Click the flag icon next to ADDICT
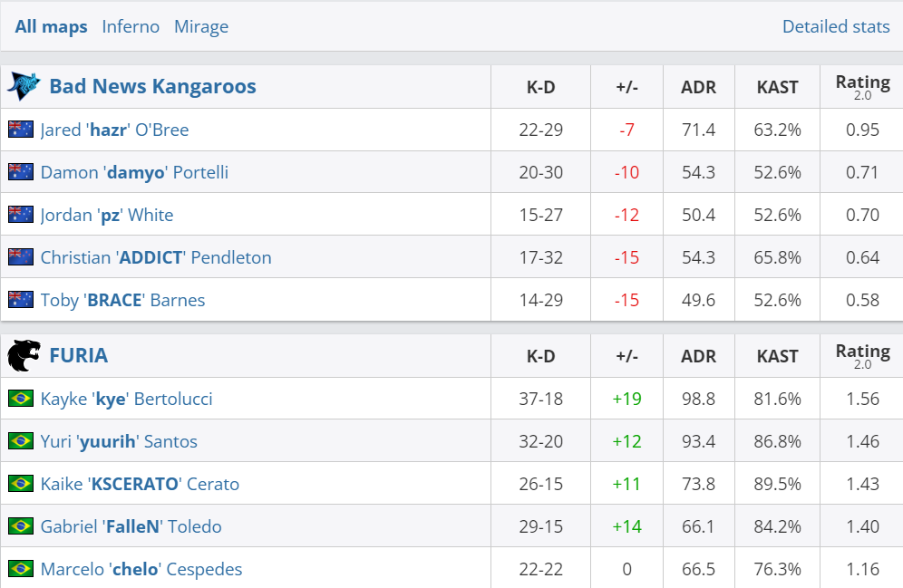 point(21,257)
